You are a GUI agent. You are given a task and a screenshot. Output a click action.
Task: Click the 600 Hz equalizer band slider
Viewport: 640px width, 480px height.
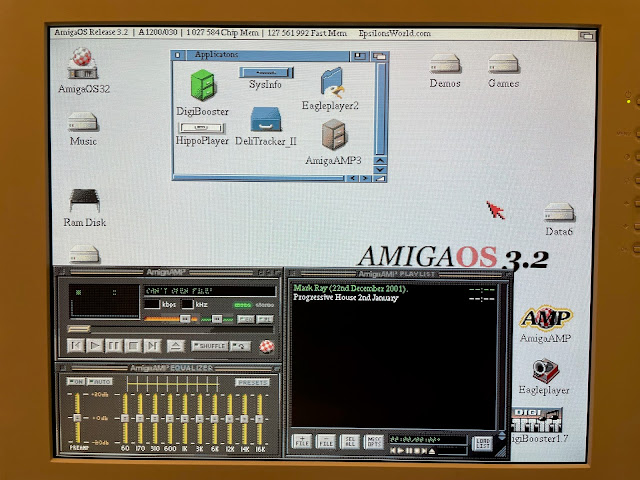click(x=170, y=418)
